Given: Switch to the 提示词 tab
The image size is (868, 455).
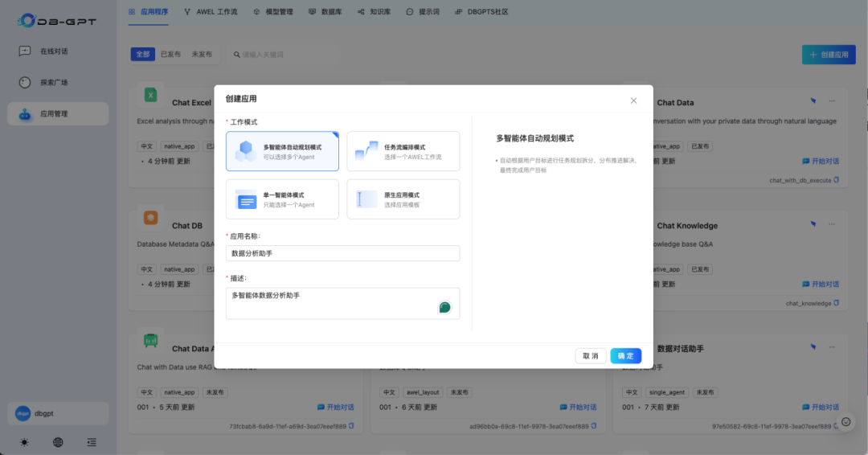Looking at the screenshot, I should coord(423,11).
